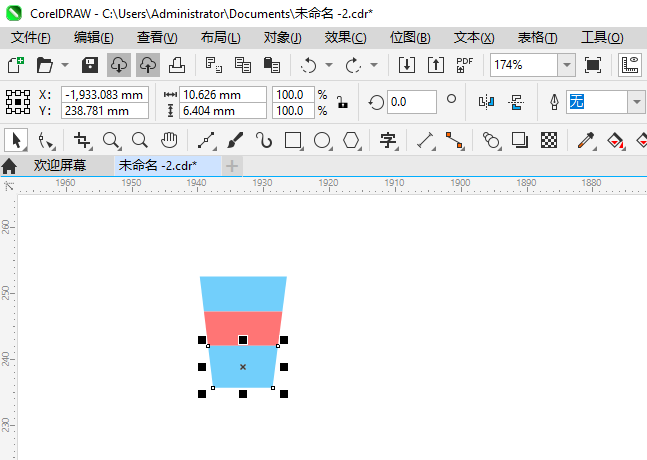Click the Paste icon
This screenshot has height=460, width=647.
point(272,65)
